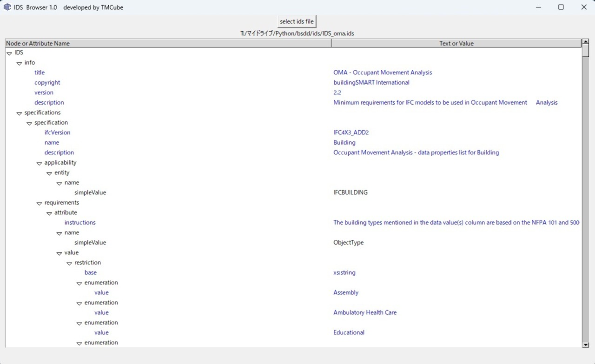The height and width of the screenshot is (364, 595).
Task: Click the Text or Value column header
Action: pyautogui.click(x=456, y=43)
